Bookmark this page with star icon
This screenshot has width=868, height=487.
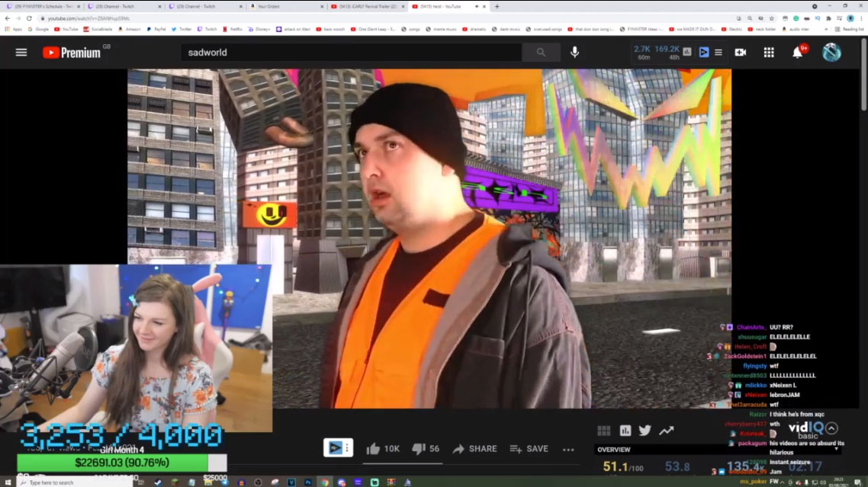[771, 18]
